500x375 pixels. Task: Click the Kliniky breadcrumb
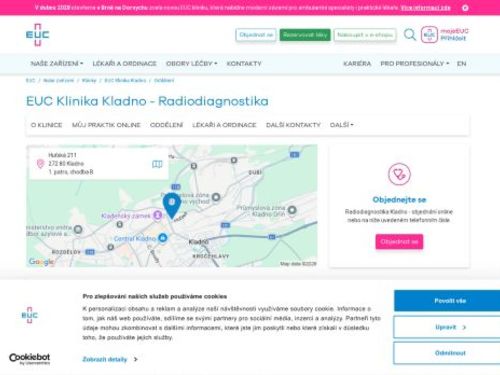pos(89,80)
